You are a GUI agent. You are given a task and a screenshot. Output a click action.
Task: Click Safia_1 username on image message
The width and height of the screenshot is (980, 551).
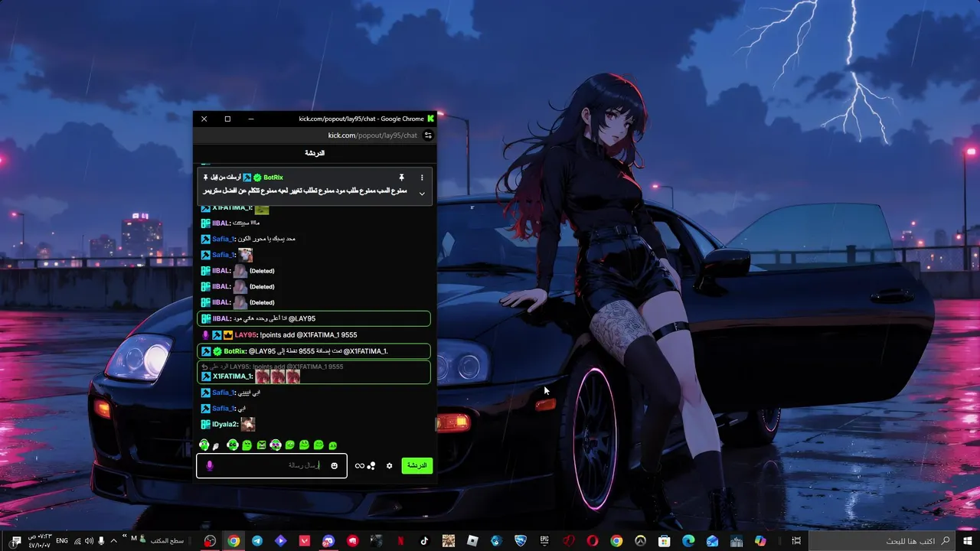pyautogui.click(x=224, y=255)
